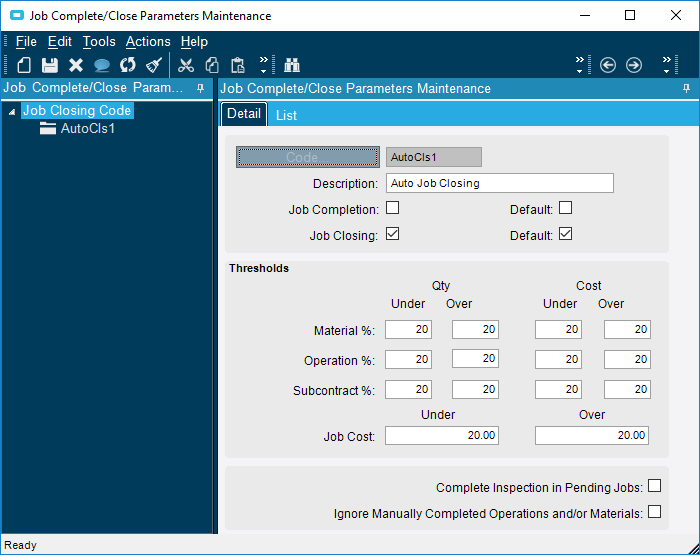The height and width of the screenshot is (555, 700).
Task: Click the AutoCls1 folder icon in the tree
Action: tap(48, 129)
